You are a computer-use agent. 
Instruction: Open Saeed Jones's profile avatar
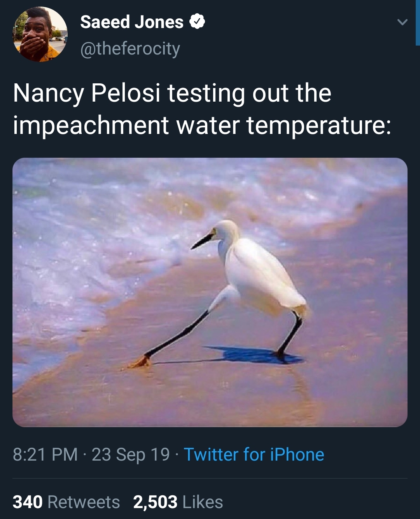point(40,34)
